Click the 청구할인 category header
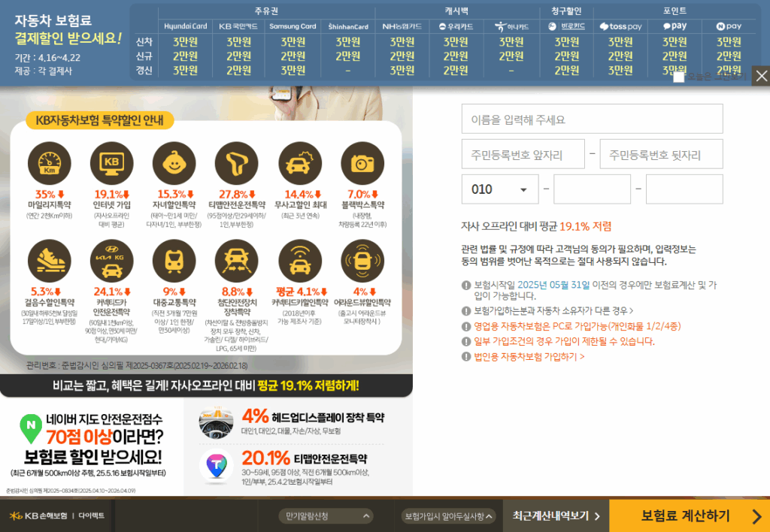The width and height of the screenshot is (770, 532). pyautogui.click(x=566, y=11)
